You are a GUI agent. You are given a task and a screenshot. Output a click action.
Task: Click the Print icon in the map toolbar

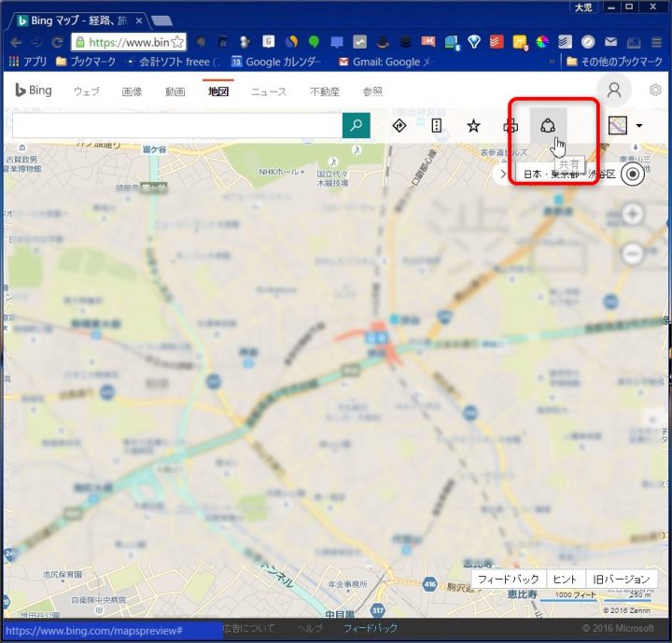511,126
